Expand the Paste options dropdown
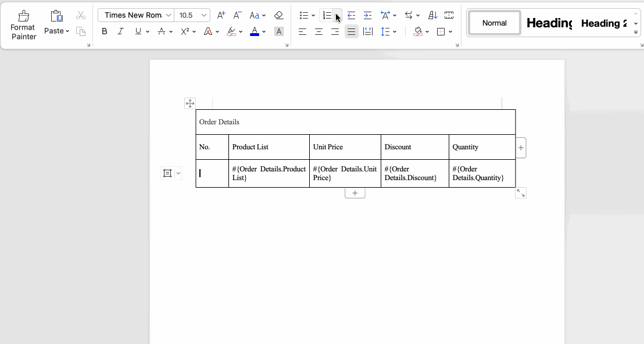Image resolution: width=644 pixels, height=344 pixels. [x=67, y=31]
